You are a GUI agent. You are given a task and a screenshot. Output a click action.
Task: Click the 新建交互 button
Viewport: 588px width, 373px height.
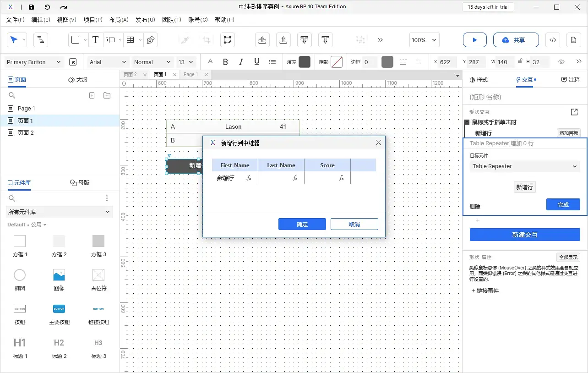click(525, 235)
